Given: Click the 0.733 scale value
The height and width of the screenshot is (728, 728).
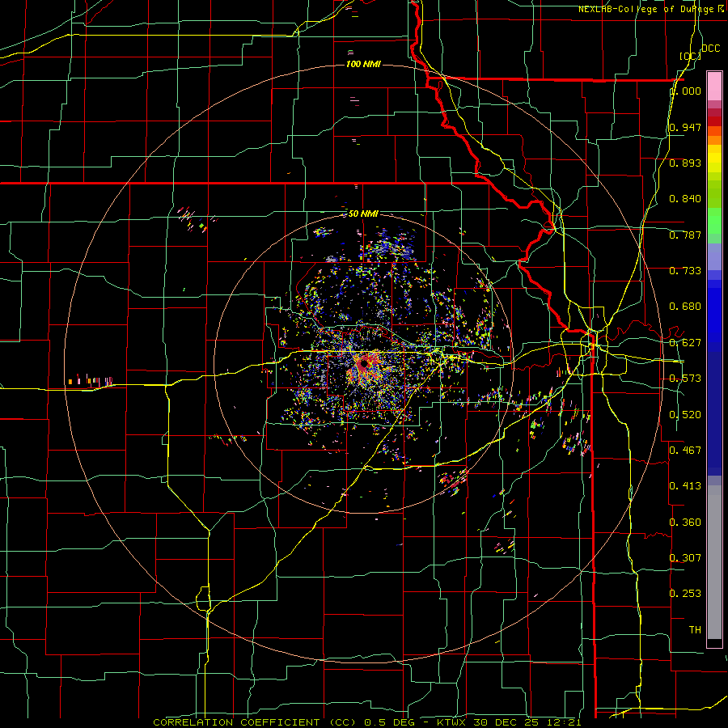Looking at the screenshot, I should 685,271.
